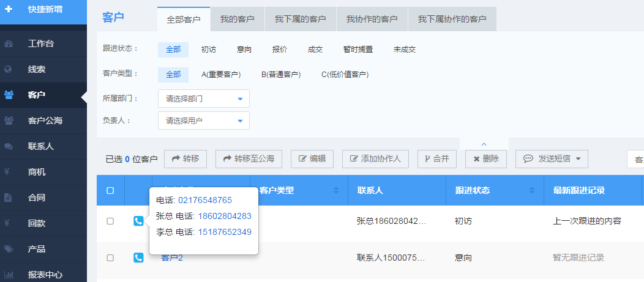
Task: Tick the checkbox for 客户2 row
Action: click(x=110, y=258)
